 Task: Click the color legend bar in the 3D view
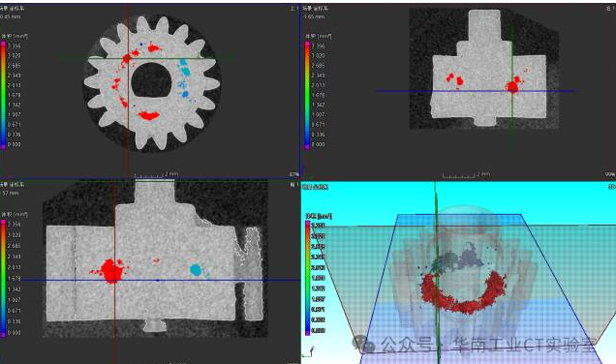point(308,278)
